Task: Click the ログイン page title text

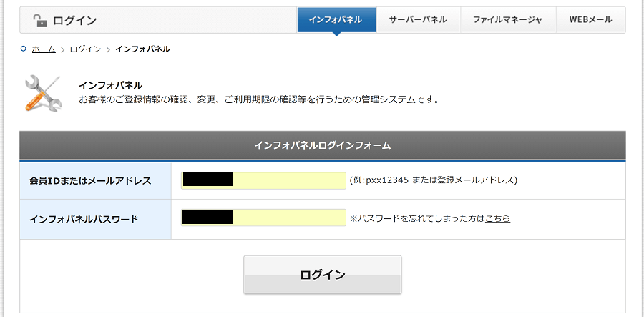Action: (x=74, y=21)
